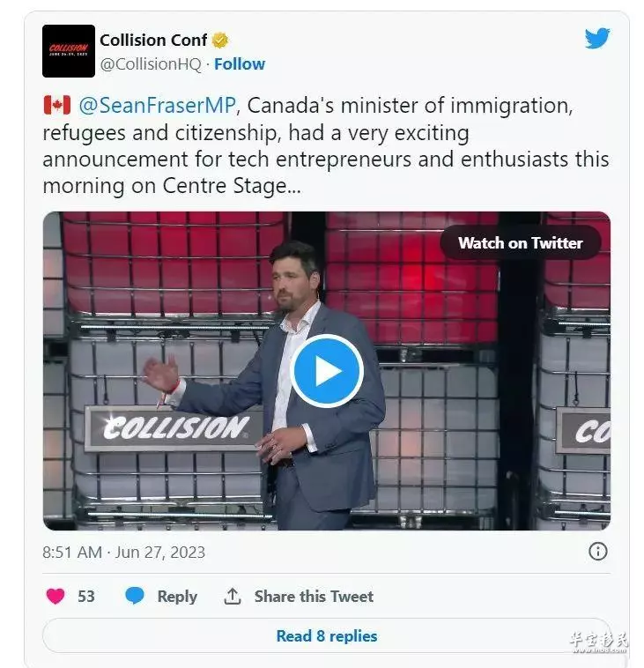Click the Watch on Twitter button

(x=521, y=243)
